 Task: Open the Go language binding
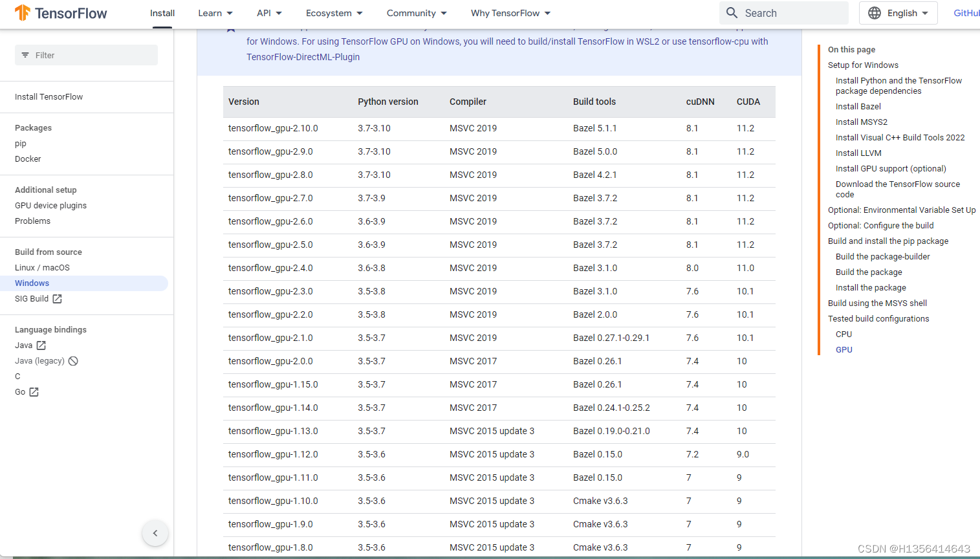(20, 392)
